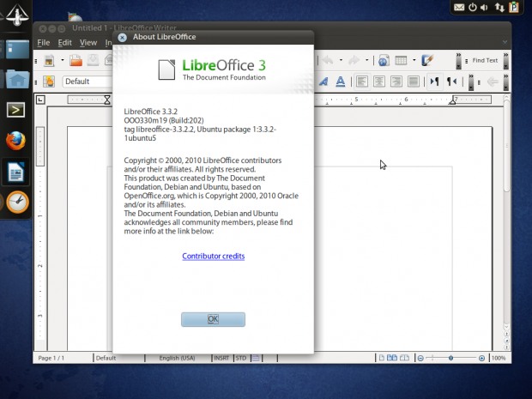532x399 pixels.
Task: Click the document modified indicator icon
Action: pyautogui.click(x=256, y=358)
